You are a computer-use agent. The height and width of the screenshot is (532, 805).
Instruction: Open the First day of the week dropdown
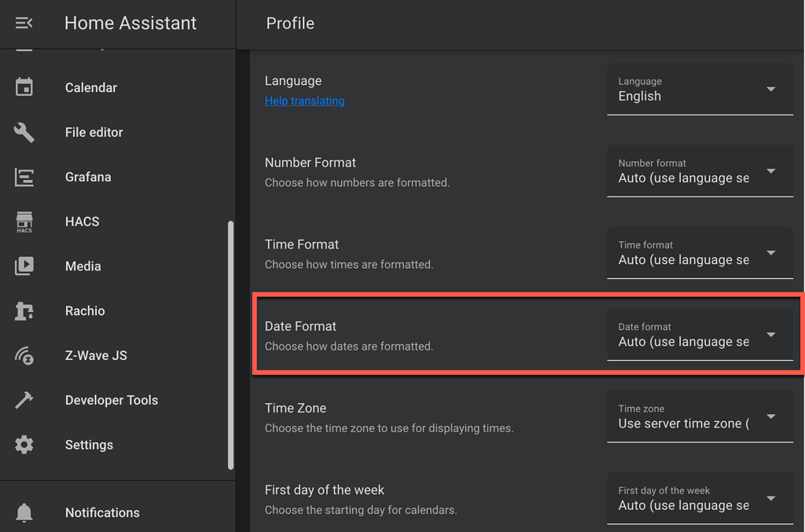pyautogui.click(x=700, y=498)
